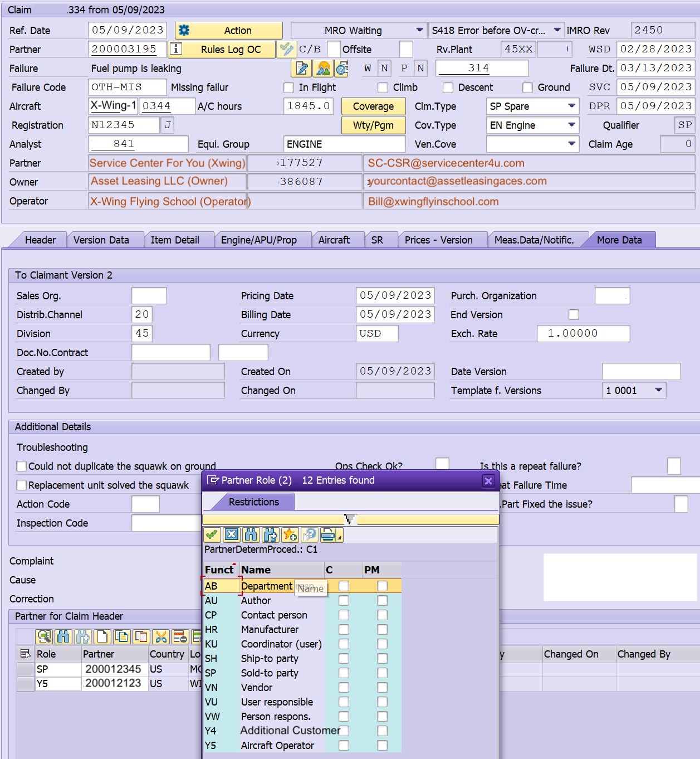Screen dimensions: 700x759
Task: Click the Action Code input field
Action: pyautogui.click(x=145, y=504)
